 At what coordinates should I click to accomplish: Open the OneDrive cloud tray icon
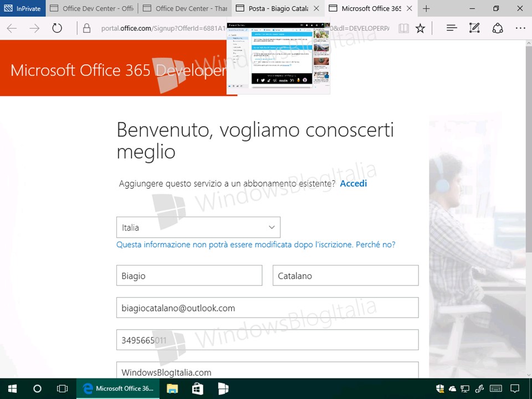452,389
